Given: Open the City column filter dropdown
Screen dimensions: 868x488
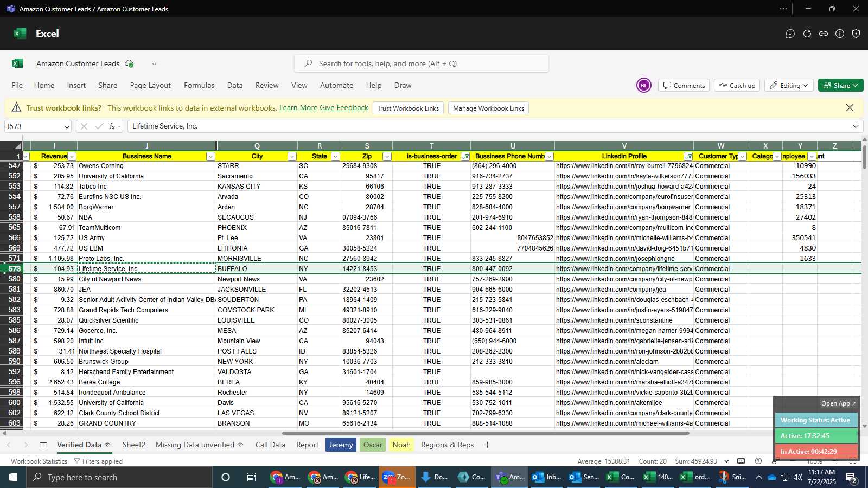Looking at the screenshot, I should click(292, 157).
